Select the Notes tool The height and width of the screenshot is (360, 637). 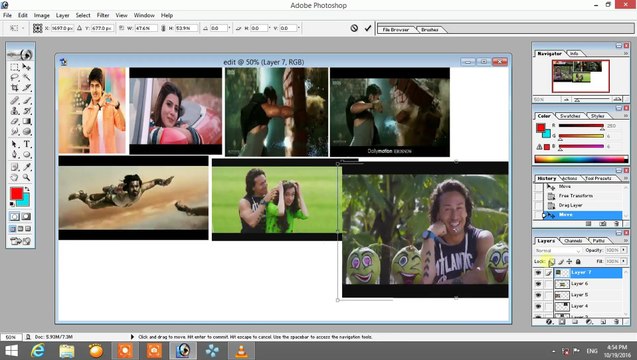tap(15, 167)
